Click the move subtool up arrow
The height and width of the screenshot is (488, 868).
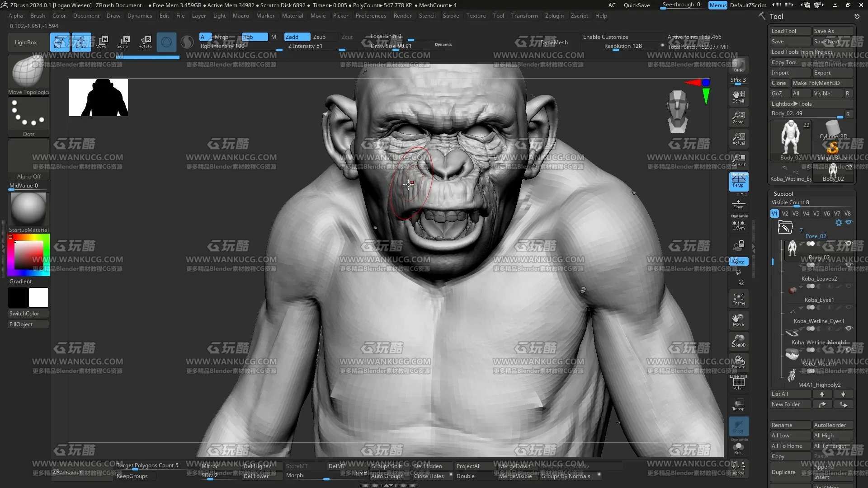822,394
